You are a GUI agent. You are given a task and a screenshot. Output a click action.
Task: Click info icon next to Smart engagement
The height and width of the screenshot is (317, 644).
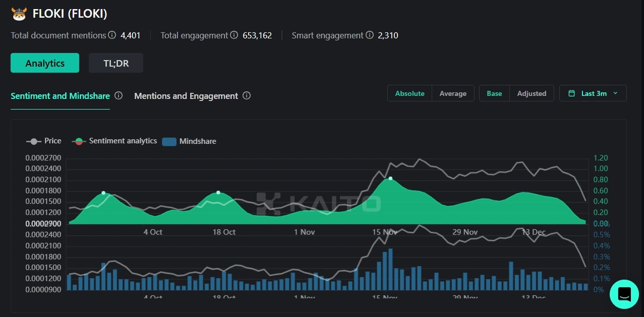point(370,35)
